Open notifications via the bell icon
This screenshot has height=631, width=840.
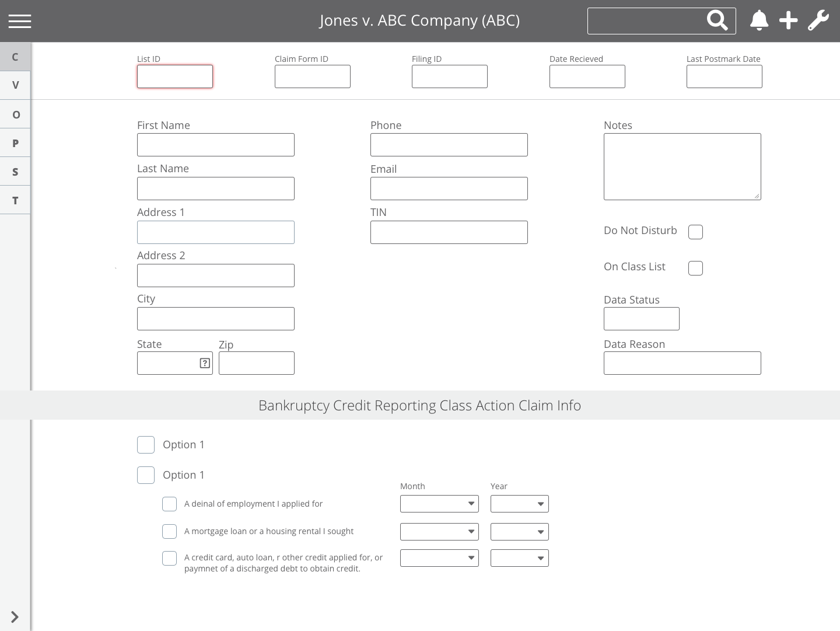(x=759, y=20)
